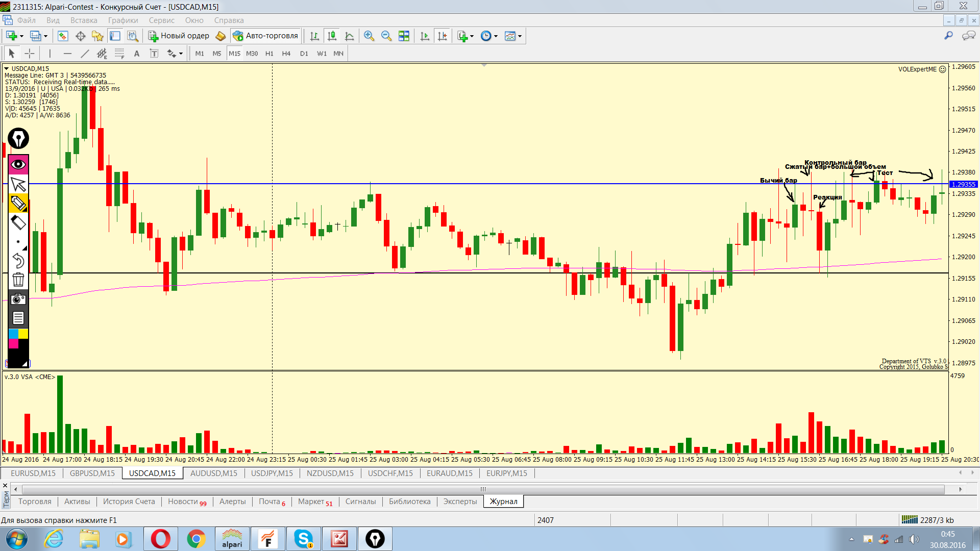The image size is (980, 551).
Task: Click the Epic Pen logo button
Action: pos(18,138)
